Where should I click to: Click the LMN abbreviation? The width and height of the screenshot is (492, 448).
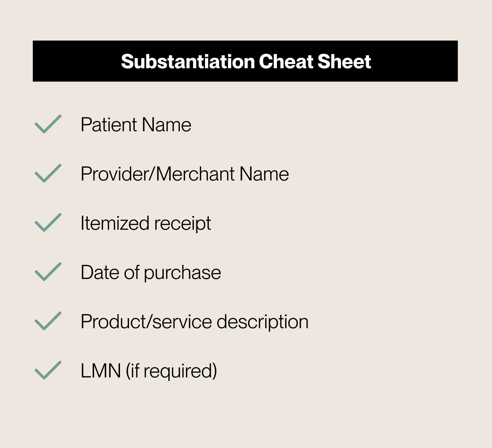click(x=101, y=371)
